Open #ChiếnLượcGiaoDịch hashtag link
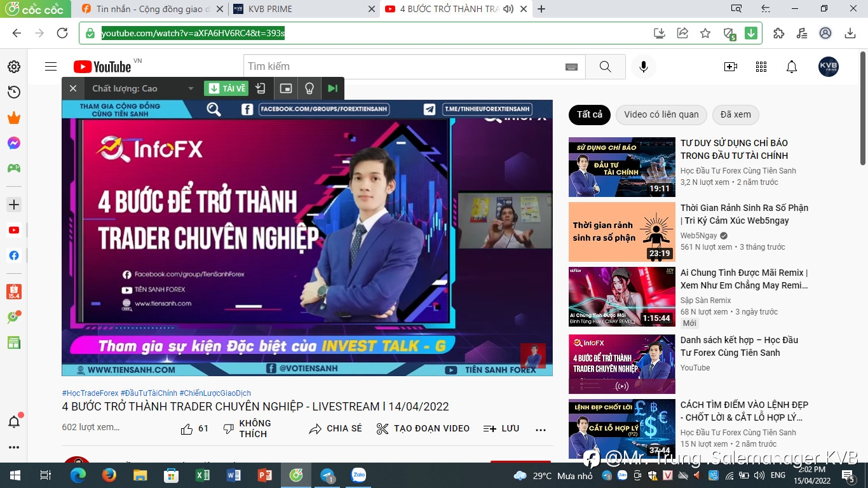868x488 pixels. pos(215,393)
